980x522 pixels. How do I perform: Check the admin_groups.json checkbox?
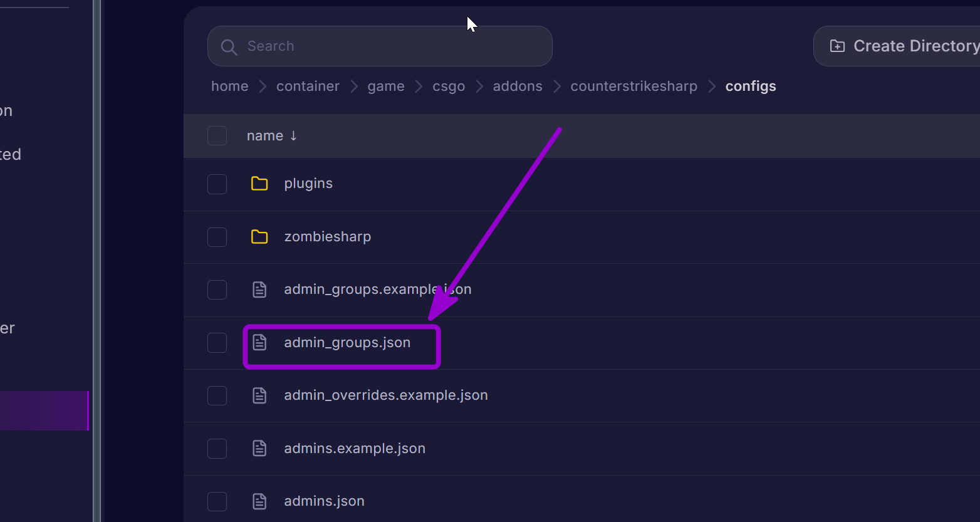point(217,343)
